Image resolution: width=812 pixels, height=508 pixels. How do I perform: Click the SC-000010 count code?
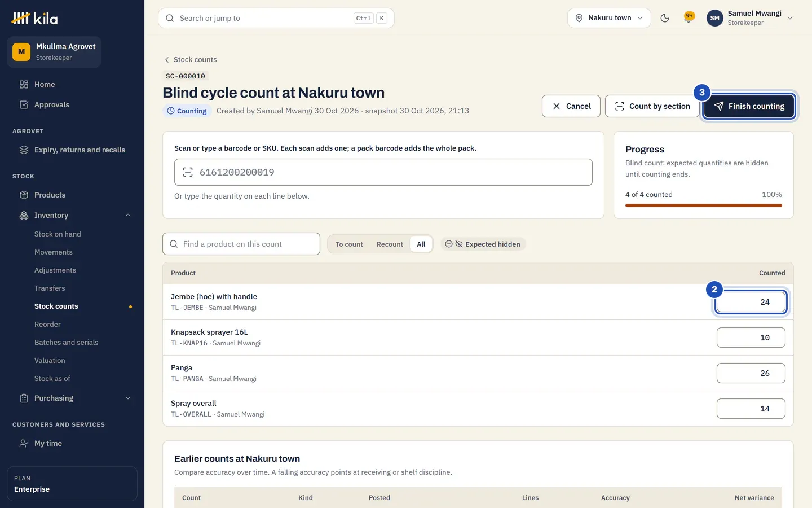click(186, 76)
